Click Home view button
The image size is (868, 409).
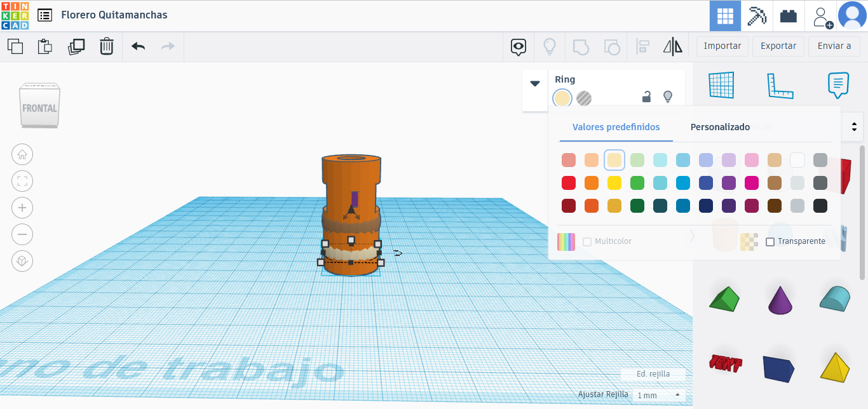click(22, 154)
